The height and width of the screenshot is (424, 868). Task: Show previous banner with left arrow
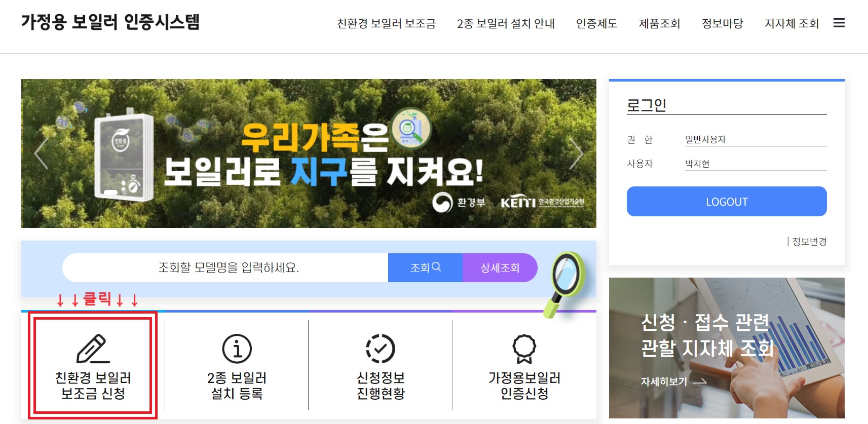click(42, 153)
